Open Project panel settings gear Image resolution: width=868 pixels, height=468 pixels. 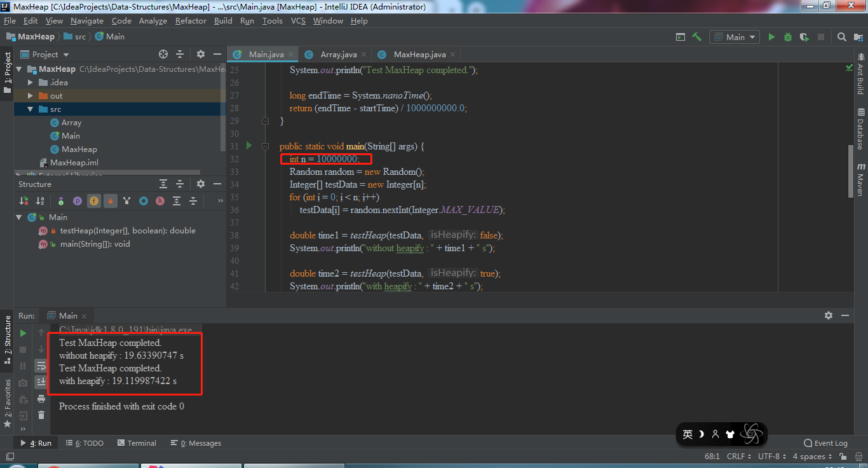(x=201, y=54)
